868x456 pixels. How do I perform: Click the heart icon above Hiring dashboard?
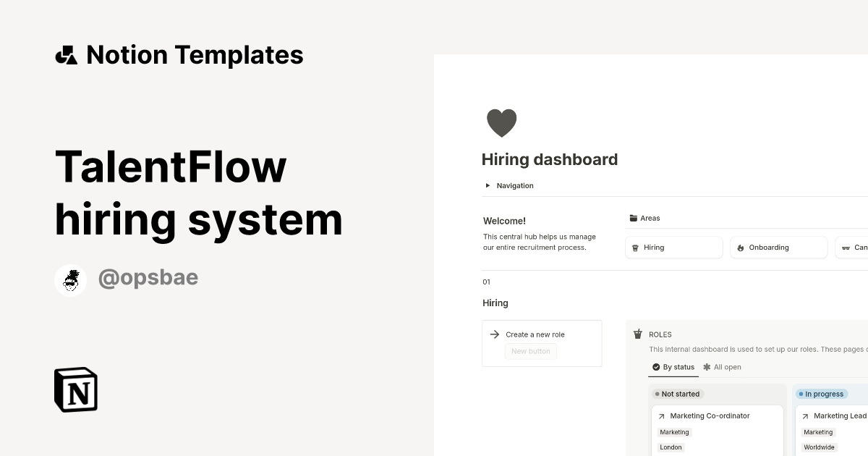click(x=501, y=122)
